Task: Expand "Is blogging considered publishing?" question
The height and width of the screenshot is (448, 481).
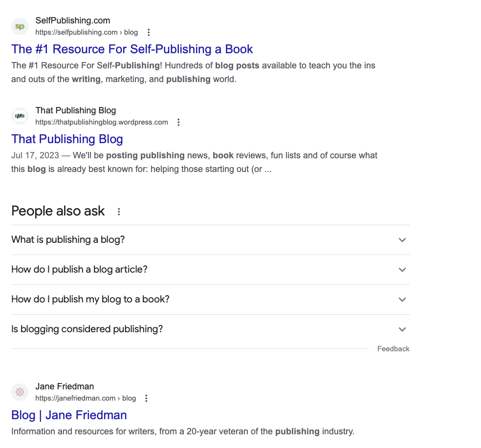Action: (x=402, y=329)
